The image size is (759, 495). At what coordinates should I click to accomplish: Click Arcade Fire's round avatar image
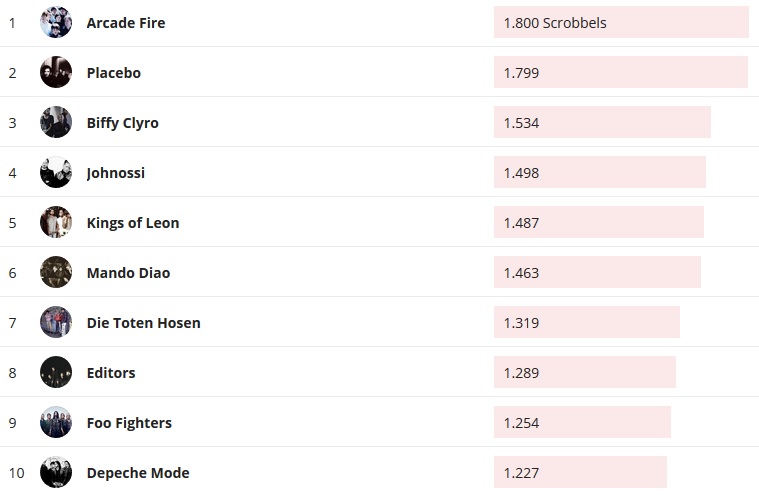click(x=56, y=22)
